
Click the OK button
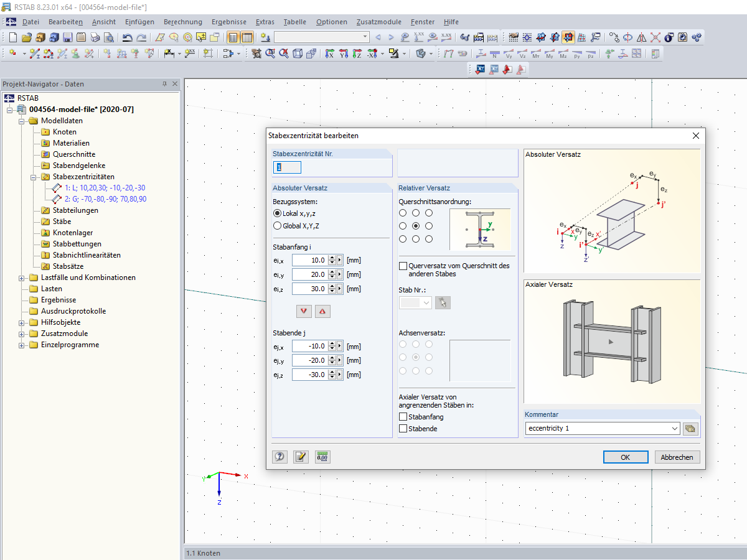(x=626, y=457)
